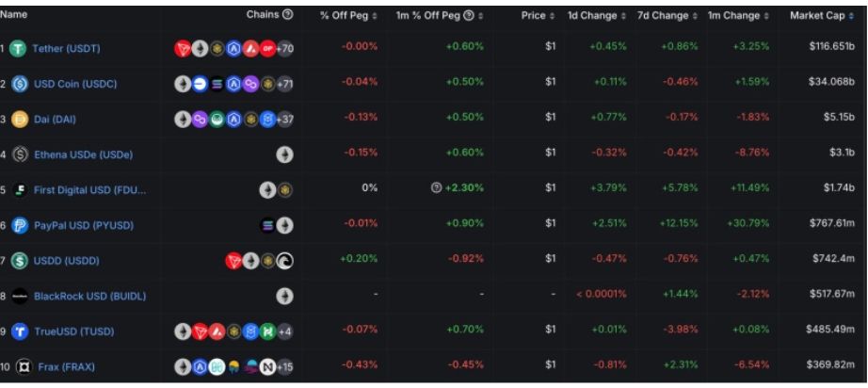Expand the +37 chains badge for Dai

[284, 119]
